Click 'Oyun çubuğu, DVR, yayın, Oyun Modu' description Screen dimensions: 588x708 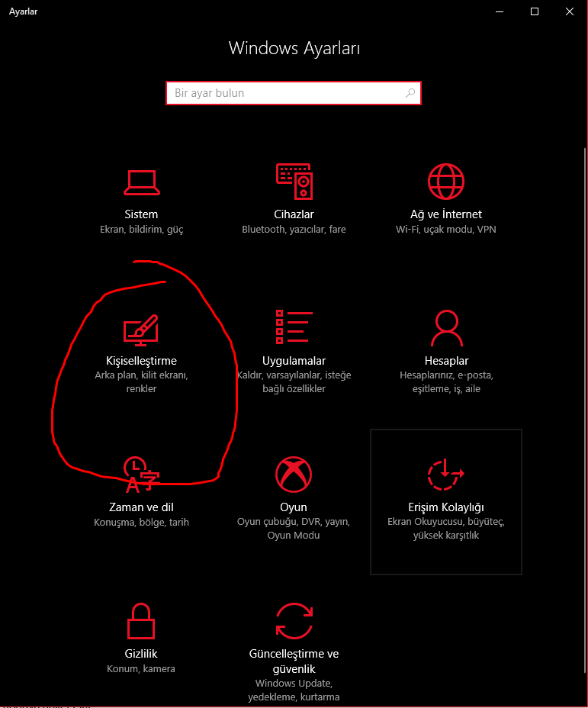pos(294,528)
